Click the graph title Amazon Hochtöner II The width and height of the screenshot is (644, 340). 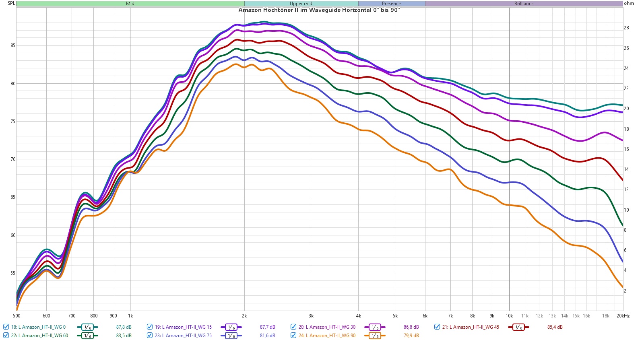[319, 10]
